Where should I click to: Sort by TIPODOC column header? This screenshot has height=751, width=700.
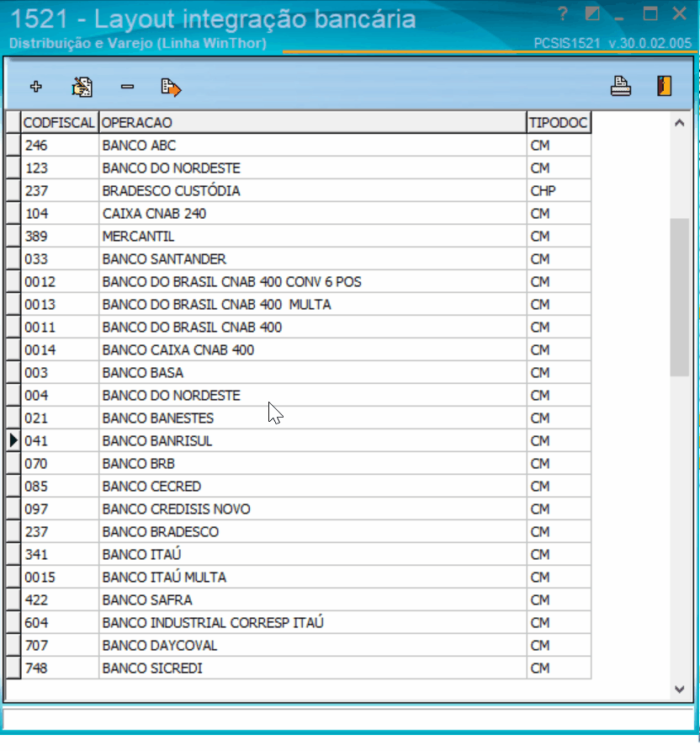[x=559, y=123]
